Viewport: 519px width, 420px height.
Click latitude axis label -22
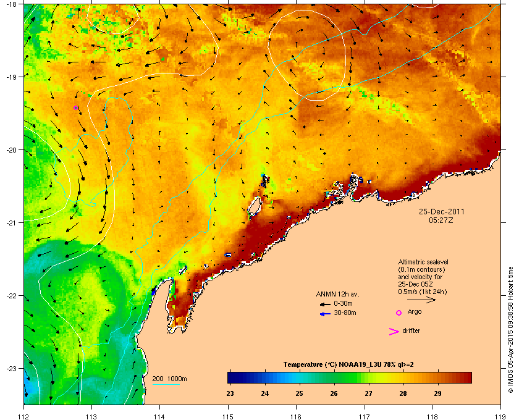(11, 296)
